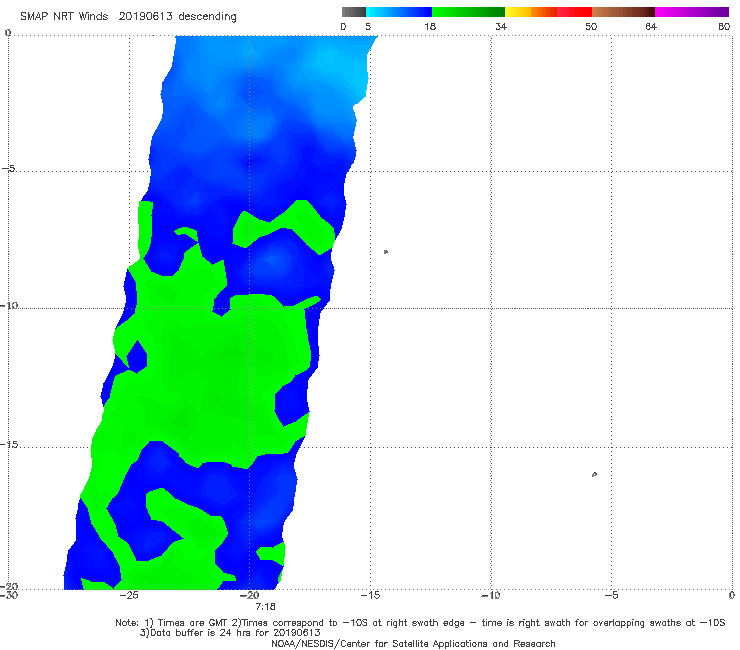This screenshot has width=740, height=650.
Task: Click the '-30' label on the longitude axis
Action: 9,595
